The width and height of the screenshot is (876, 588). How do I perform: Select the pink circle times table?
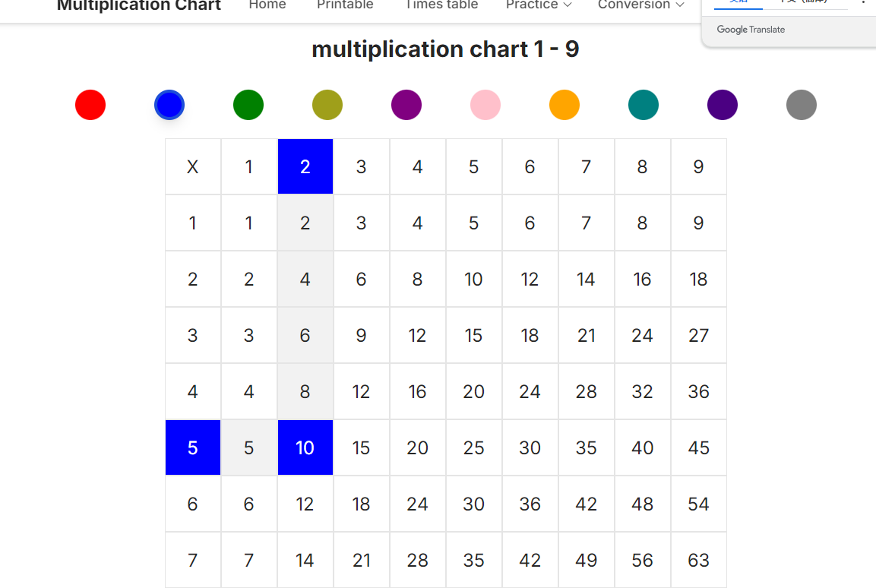[485, 105]
